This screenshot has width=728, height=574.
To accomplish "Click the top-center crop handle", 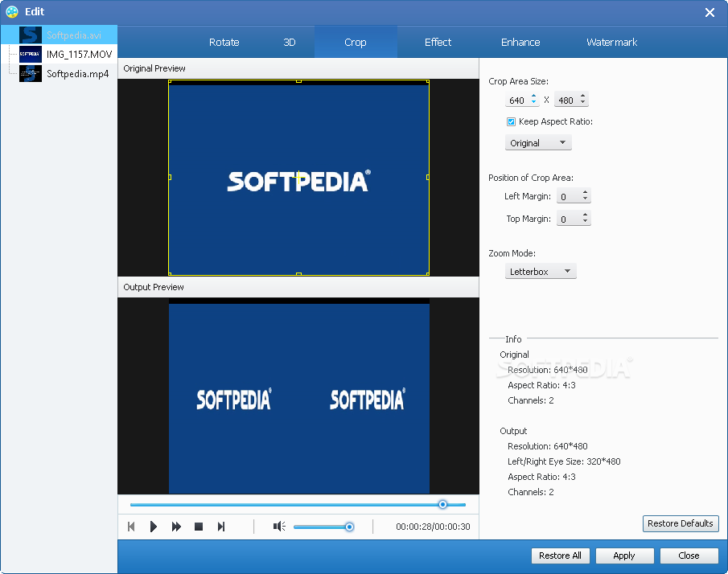I will 298,81.
